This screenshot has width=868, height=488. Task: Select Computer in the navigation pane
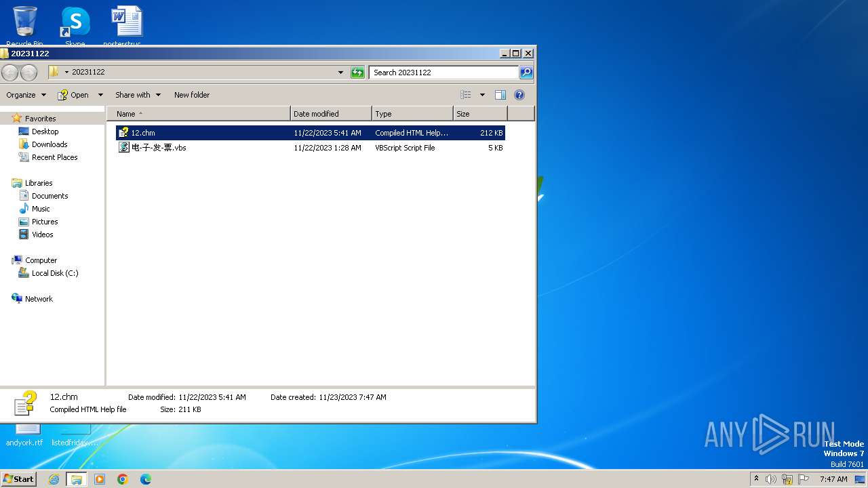point(41,260)
